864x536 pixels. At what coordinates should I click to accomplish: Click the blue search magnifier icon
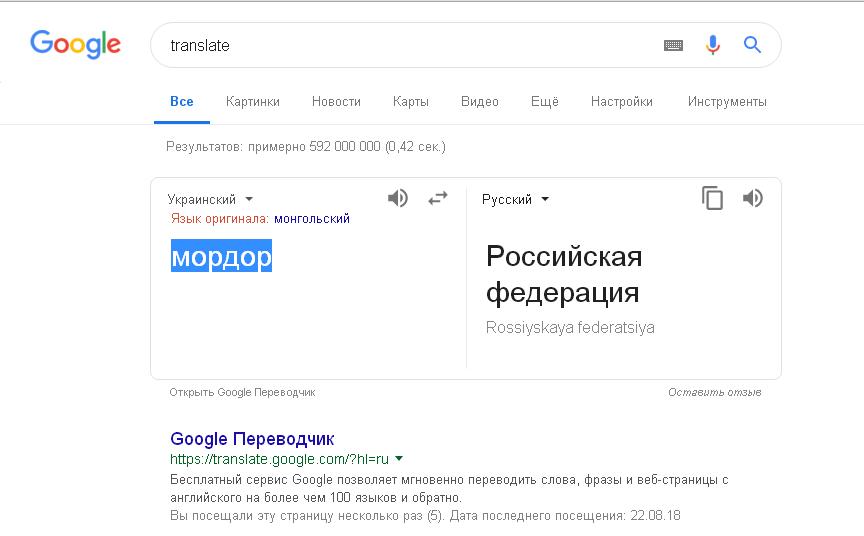[752, 45]
